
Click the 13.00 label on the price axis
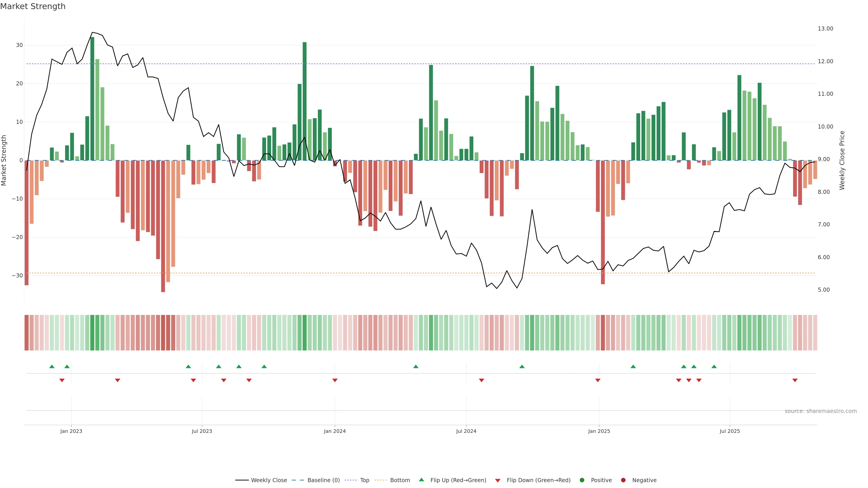[x=825, y=29]
